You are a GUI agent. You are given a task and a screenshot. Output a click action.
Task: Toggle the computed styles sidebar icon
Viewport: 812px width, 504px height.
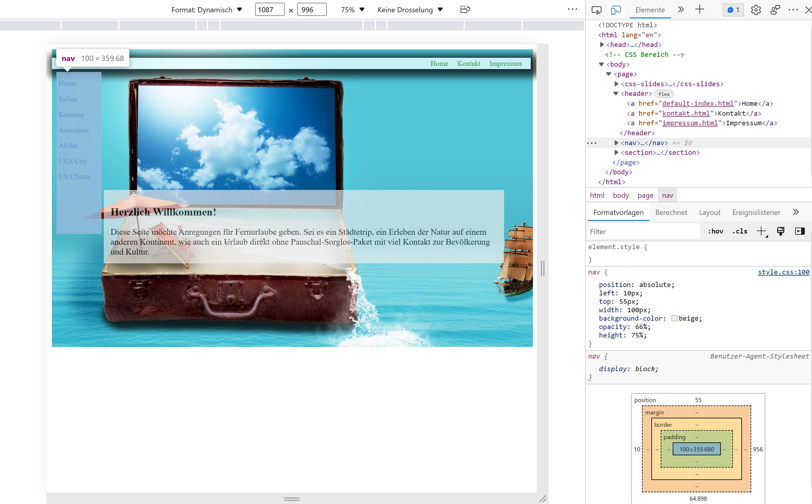800,231
